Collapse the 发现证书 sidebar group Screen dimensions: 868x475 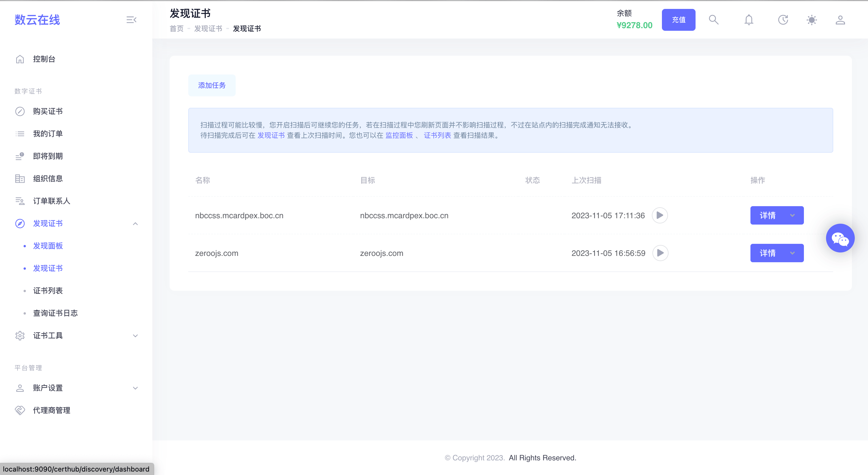135,223
